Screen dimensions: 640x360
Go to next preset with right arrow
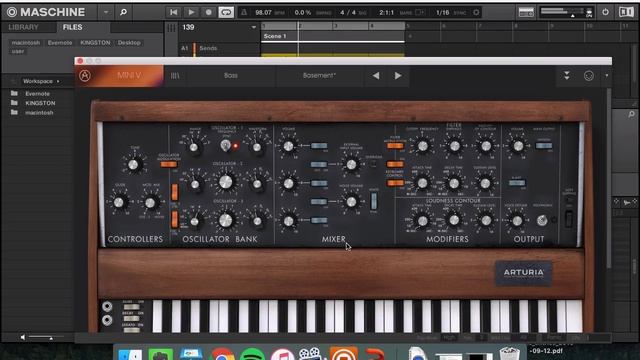[x=398, y=76]
